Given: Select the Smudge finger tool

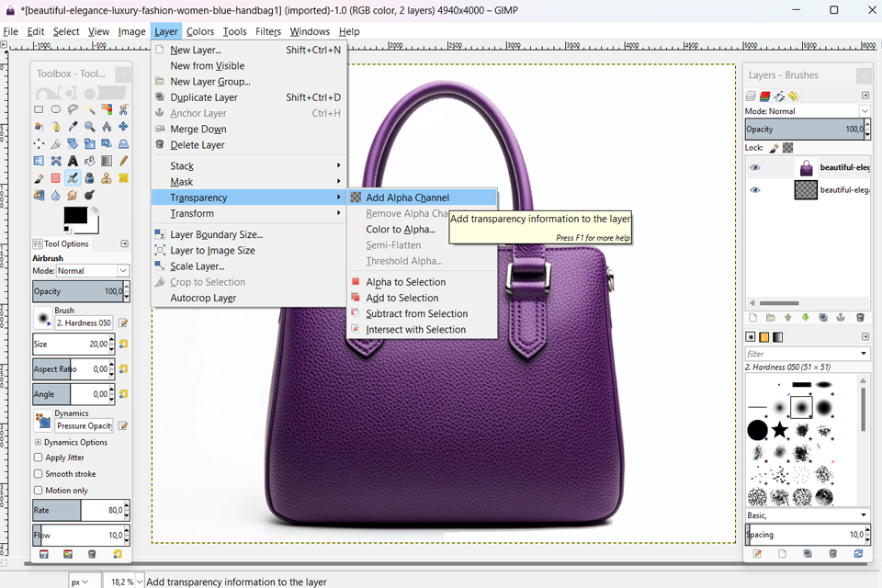Looking at the screenshot, I should (x=73, y=196).
